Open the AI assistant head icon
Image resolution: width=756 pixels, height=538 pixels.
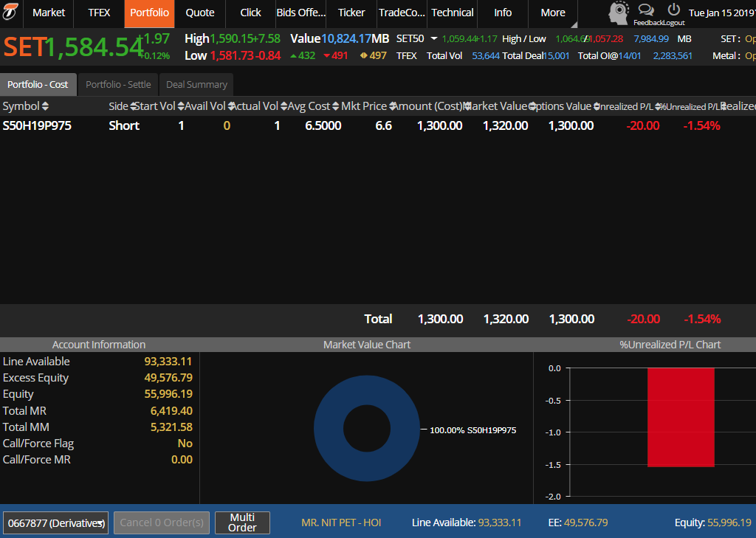point(619,13)
